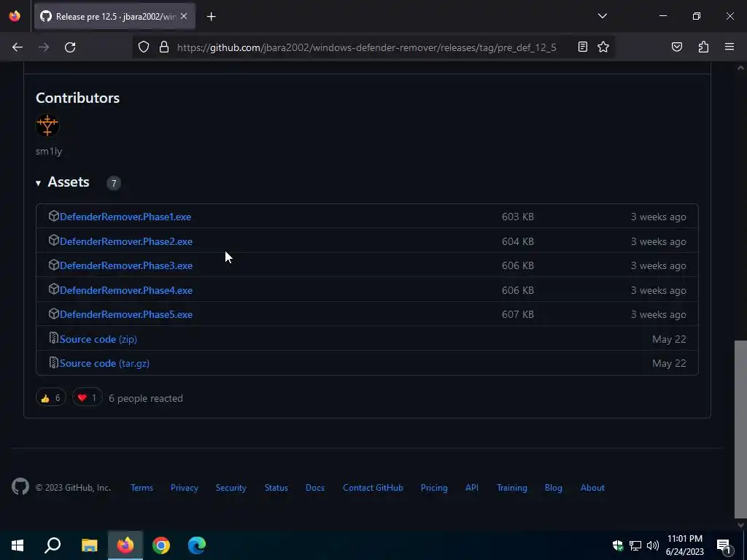
Task: Click zip file icon beside Source code (zip)
Action: coord(53,338)
